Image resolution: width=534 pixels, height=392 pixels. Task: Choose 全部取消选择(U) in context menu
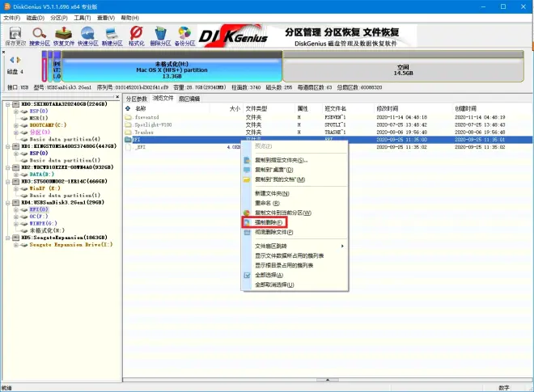point(295,285)
